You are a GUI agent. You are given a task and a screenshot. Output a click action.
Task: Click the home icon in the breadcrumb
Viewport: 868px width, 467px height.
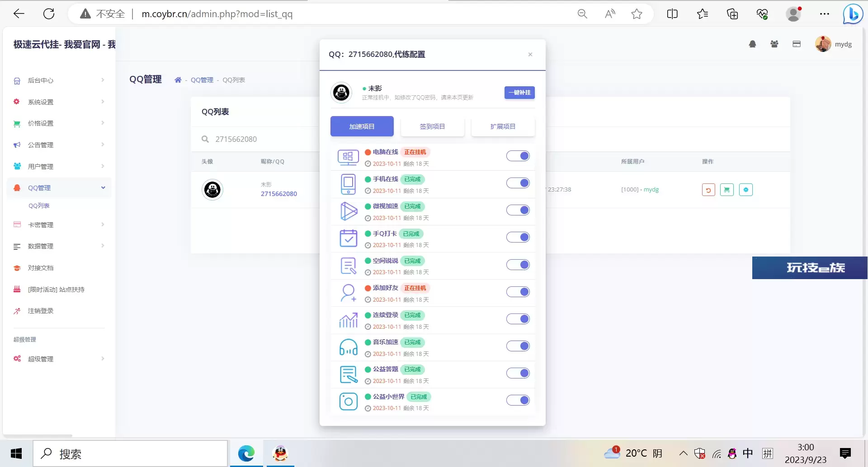[x=178, y=80]
